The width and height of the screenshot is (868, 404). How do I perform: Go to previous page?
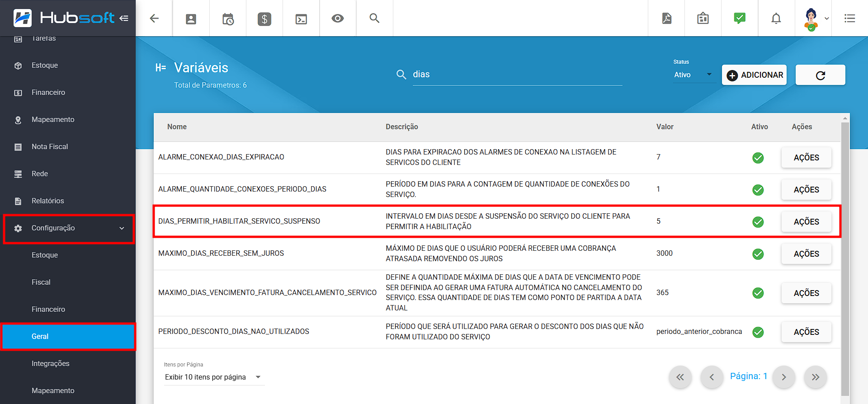[712, 377]
